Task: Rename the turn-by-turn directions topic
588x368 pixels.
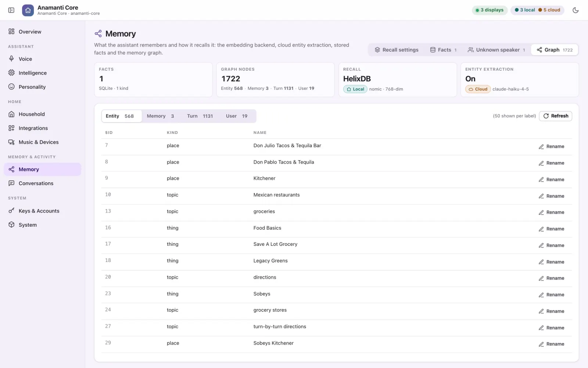Action: (551, 328)
